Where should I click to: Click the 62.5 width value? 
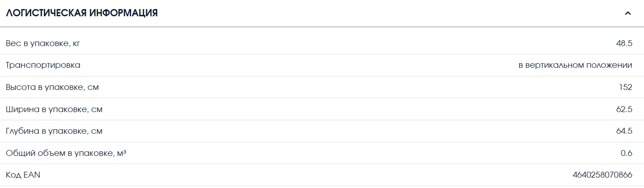click(x=624, y=109)
